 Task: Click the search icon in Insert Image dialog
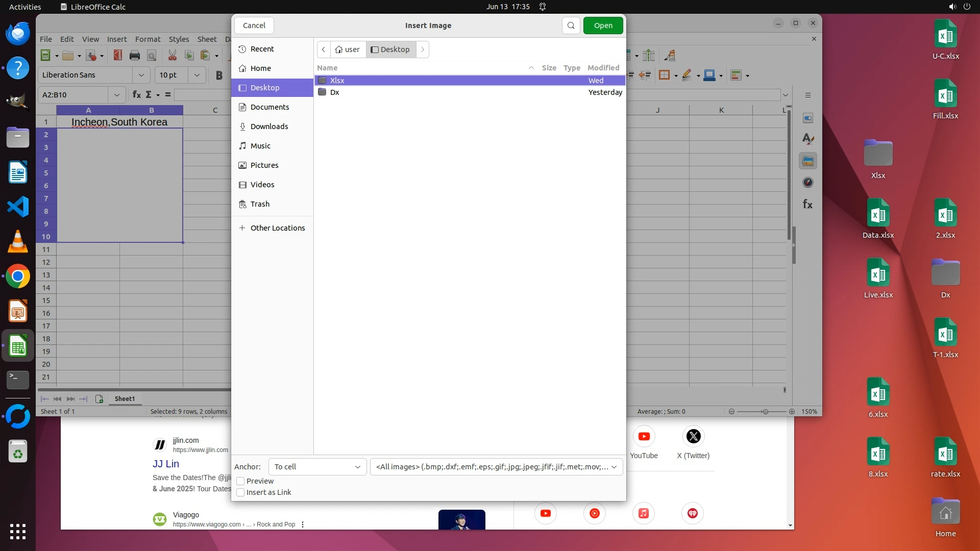[571, 26]
